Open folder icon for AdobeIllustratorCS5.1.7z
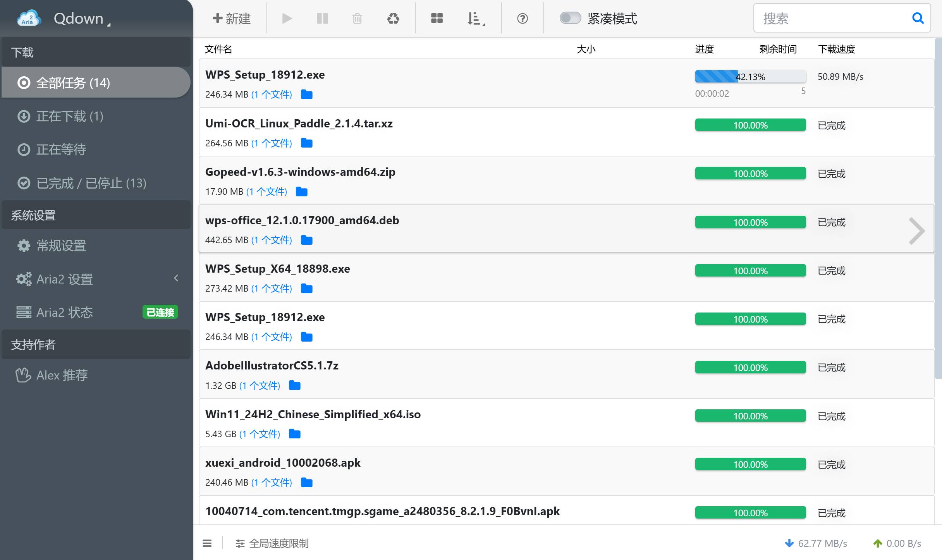Viewport: 942px width, 560px height. 295,385
